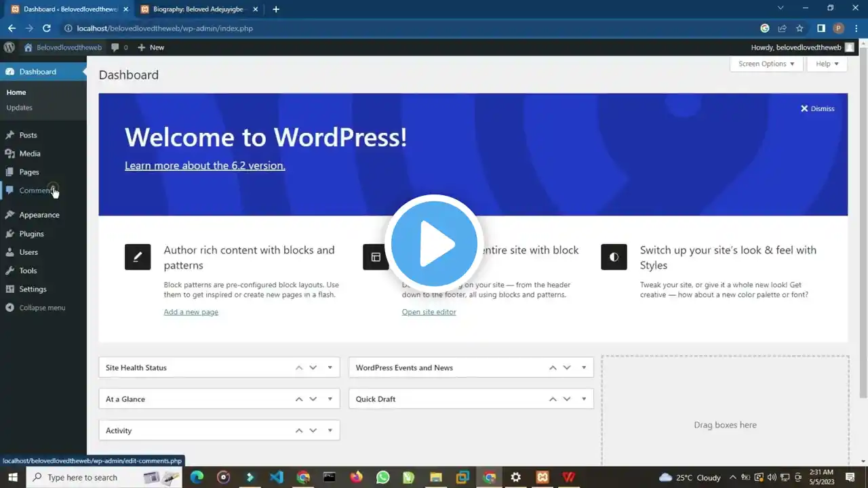Click the WordPress logo in admin bar
The image size is (868, 488).
click(9, 47)
